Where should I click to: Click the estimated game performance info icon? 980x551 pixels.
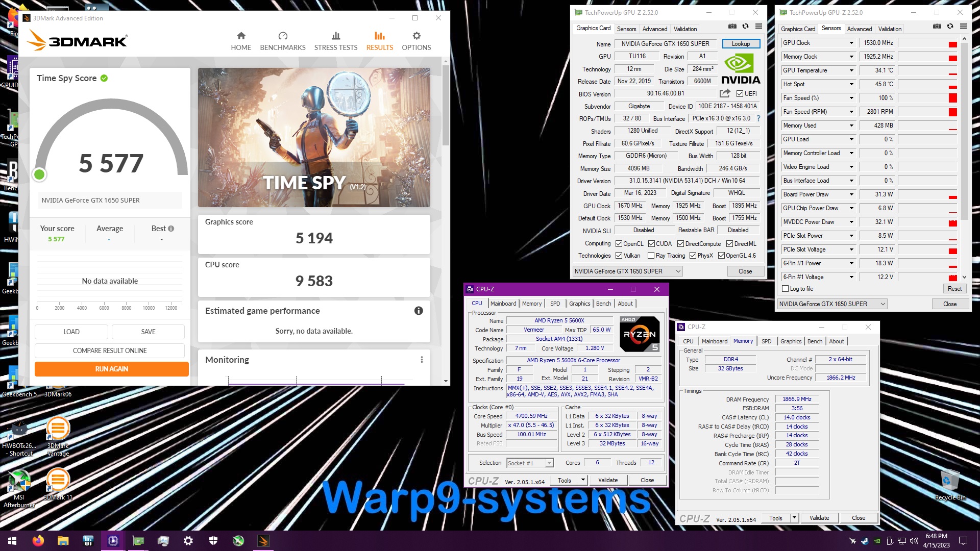pos(419,311)
